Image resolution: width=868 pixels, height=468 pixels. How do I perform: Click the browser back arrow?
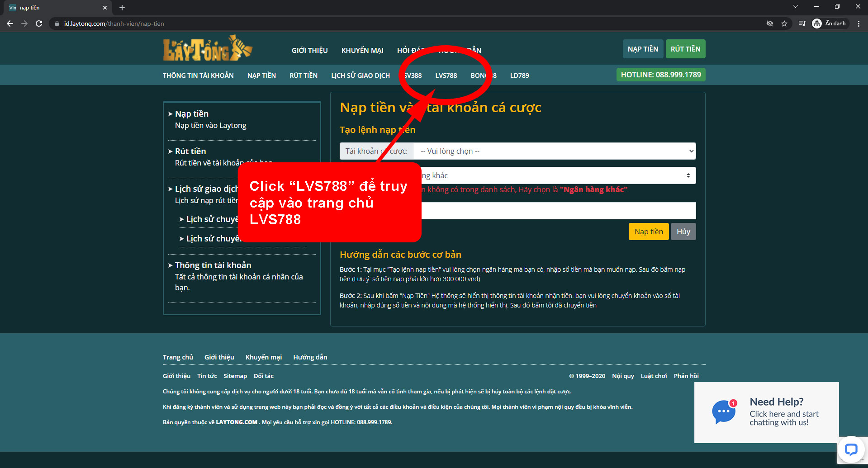pos(10,24)
